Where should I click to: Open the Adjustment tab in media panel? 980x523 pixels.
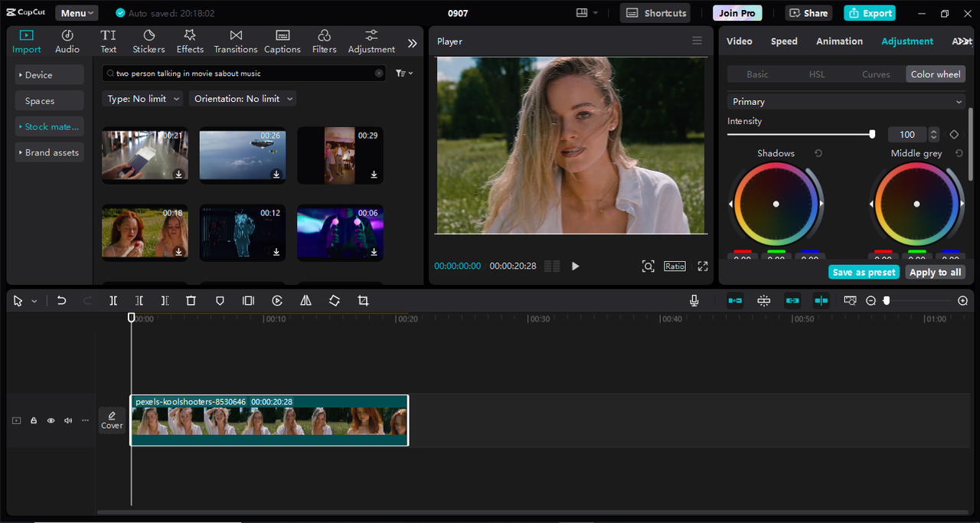[x=371, y=41]
